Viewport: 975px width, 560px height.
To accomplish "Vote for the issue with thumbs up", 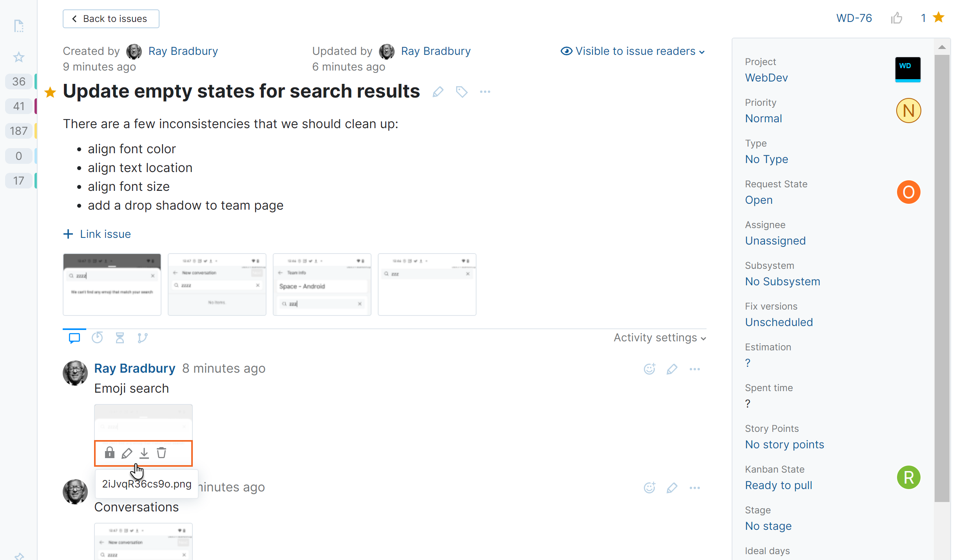I will coord(897,18).
